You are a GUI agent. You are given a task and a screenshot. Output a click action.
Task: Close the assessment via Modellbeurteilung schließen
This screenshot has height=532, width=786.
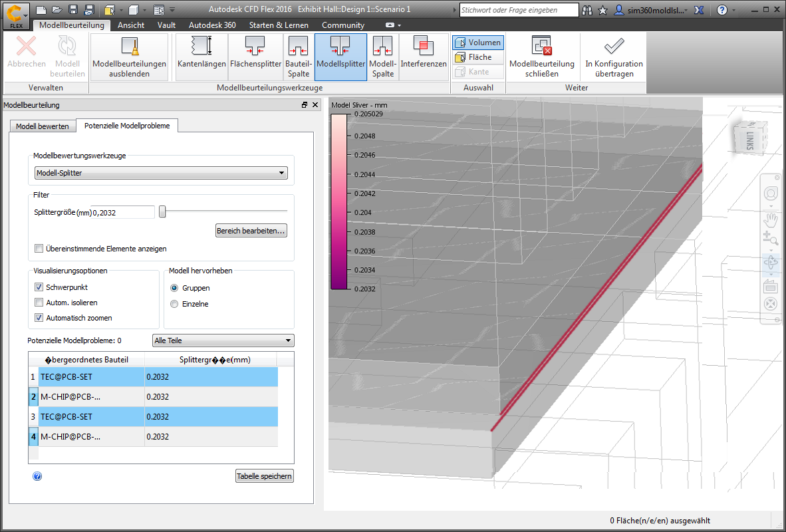pyautogui.click(x=541, y=57)
